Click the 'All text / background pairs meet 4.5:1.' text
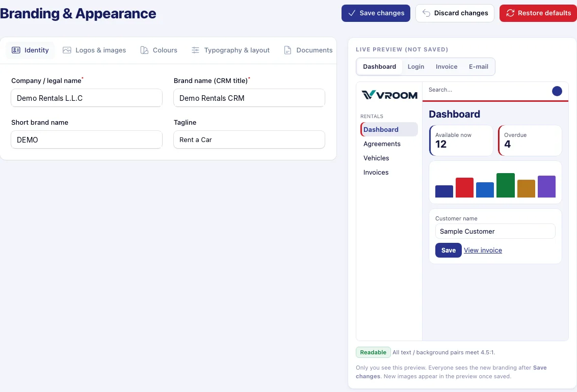This screenshot has width=577, height=392. click(444, 352)
